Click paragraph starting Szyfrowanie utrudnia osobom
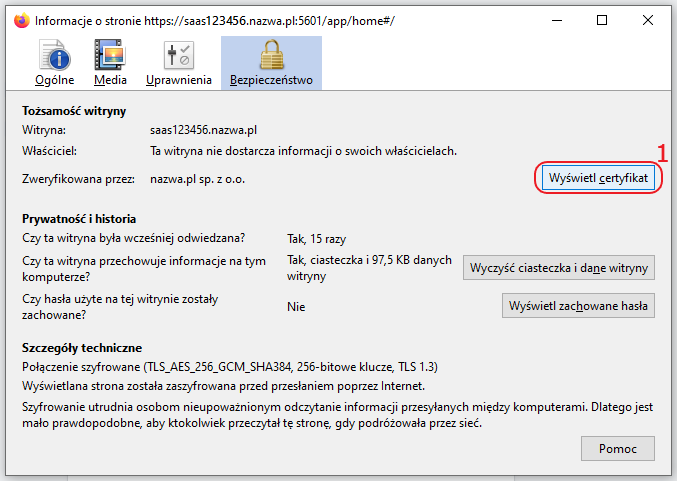The width and height of the screenshot is (677, 481). click(337, 415)
